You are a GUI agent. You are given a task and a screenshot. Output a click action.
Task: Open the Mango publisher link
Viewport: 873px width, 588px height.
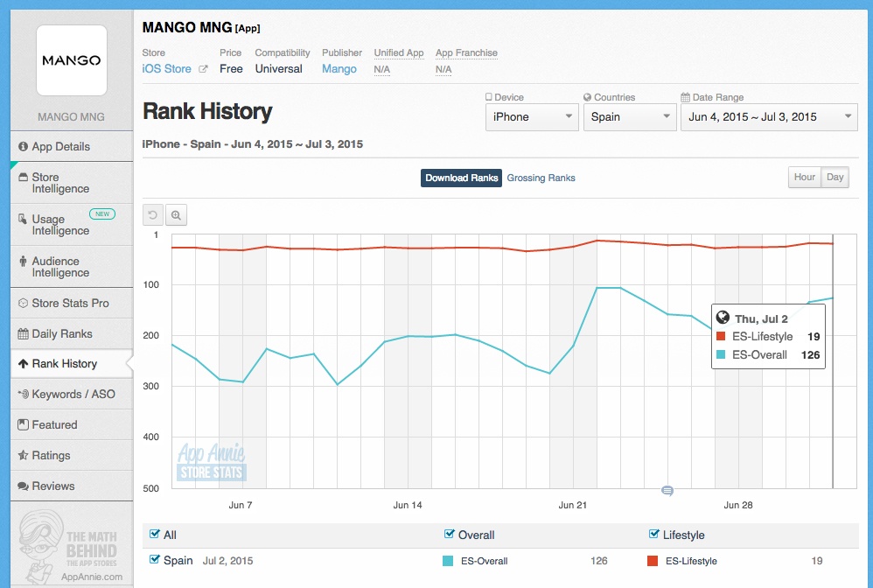coord(339,68)
